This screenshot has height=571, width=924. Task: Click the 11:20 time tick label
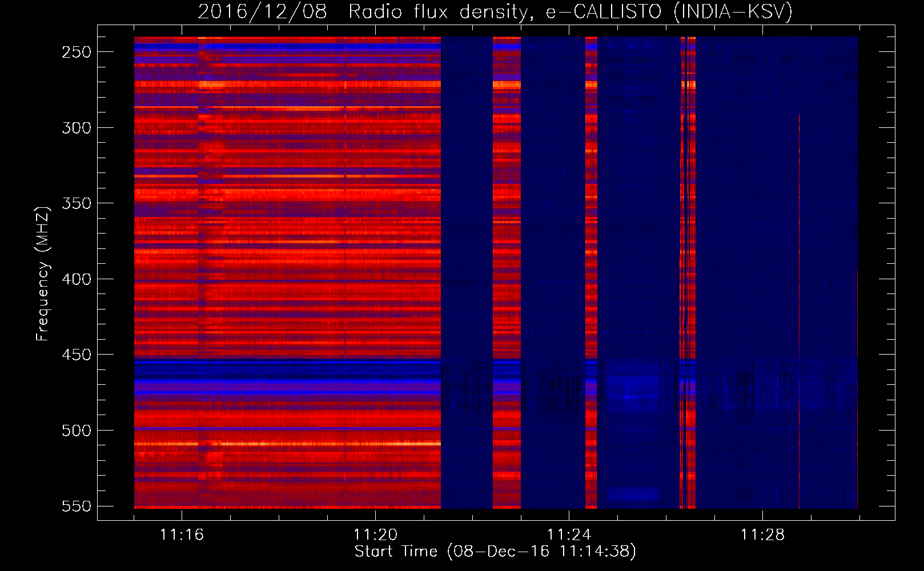[375, 535]
